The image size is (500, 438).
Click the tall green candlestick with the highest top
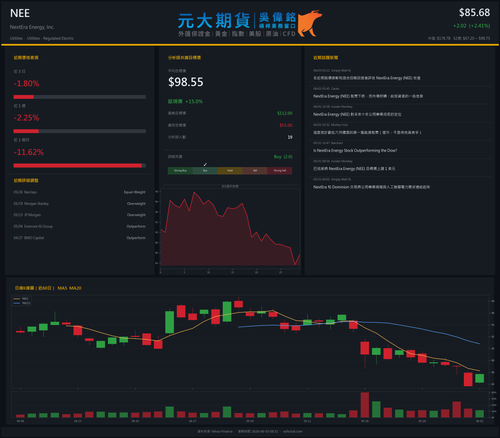227,312
